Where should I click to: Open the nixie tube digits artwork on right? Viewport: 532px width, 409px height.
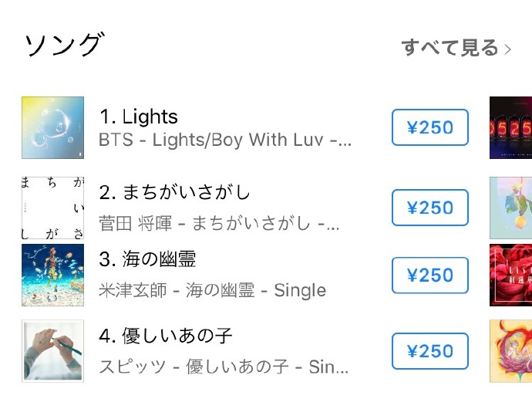(510, 127)
